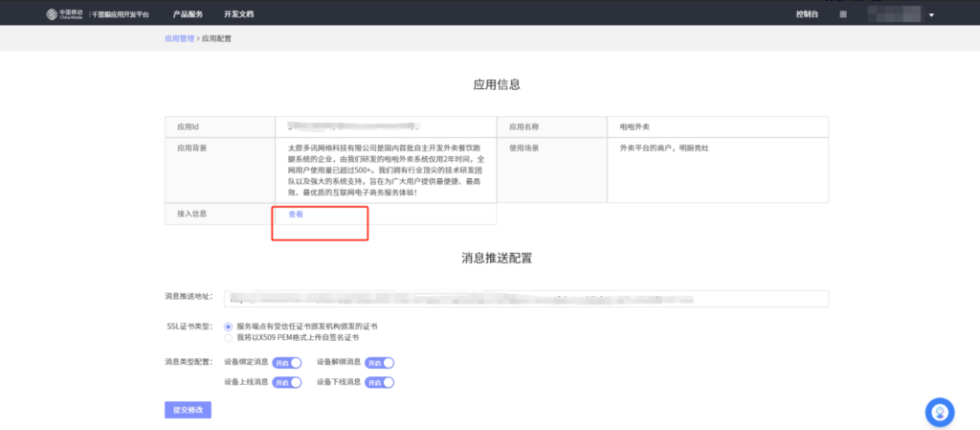Click the 消息类型配置 label
This screenshot has height=430, width=980.
point(189,362)
